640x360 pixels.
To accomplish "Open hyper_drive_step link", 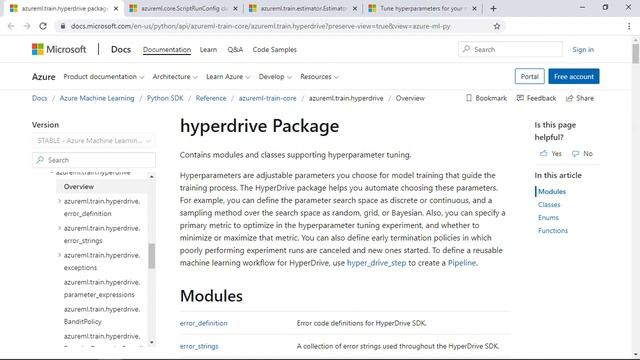I will 376,263.
